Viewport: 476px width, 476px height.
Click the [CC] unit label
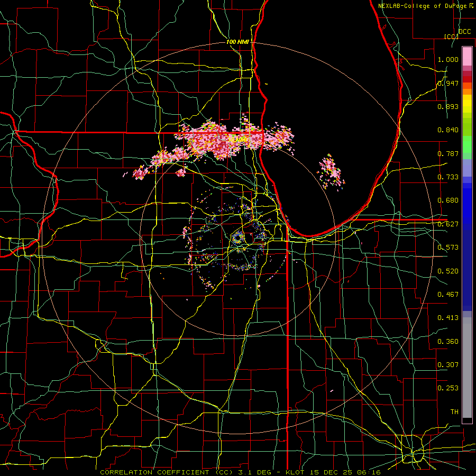pyautogui.click(x=451, y=36)
